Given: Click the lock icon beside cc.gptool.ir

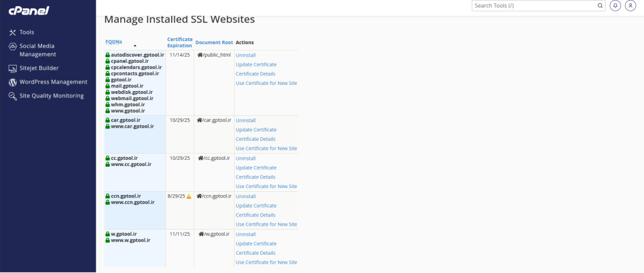Looking at the screenshot, I should coord(108,158).
